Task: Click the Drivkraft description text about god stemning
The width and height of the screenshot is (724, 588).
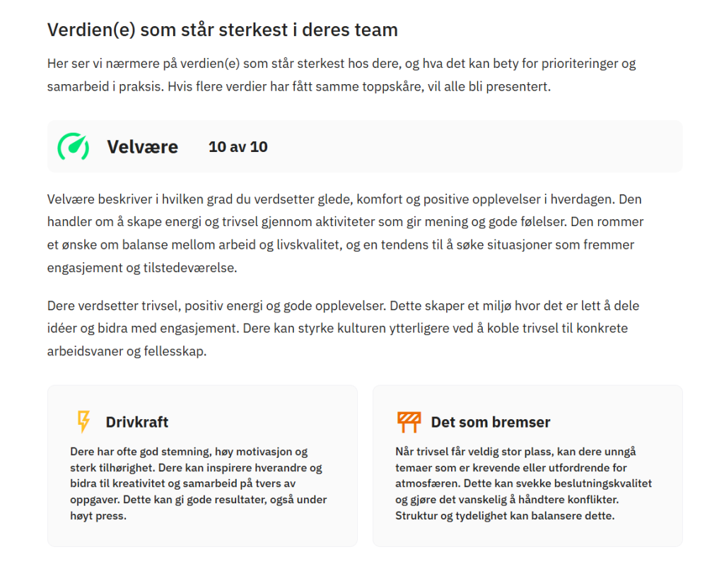Action: click(x=199, y=483)
